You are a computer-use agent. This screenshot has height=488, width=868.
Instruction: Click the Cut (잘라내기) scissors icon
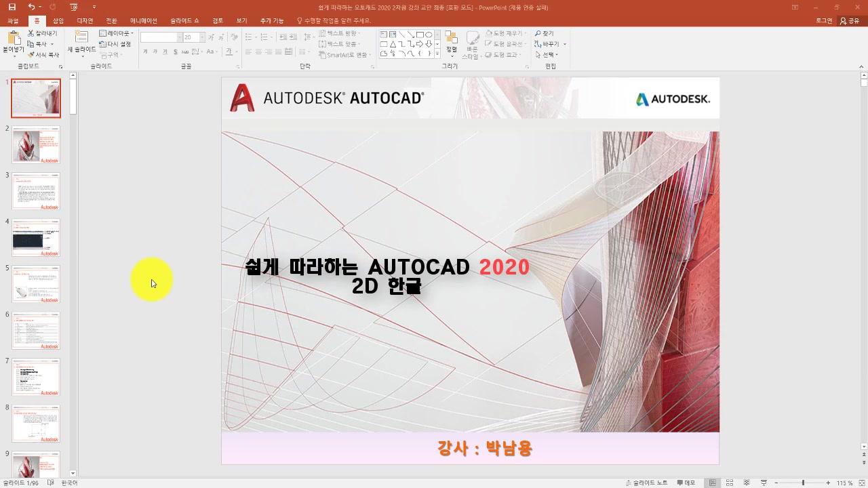coord(31,33)
